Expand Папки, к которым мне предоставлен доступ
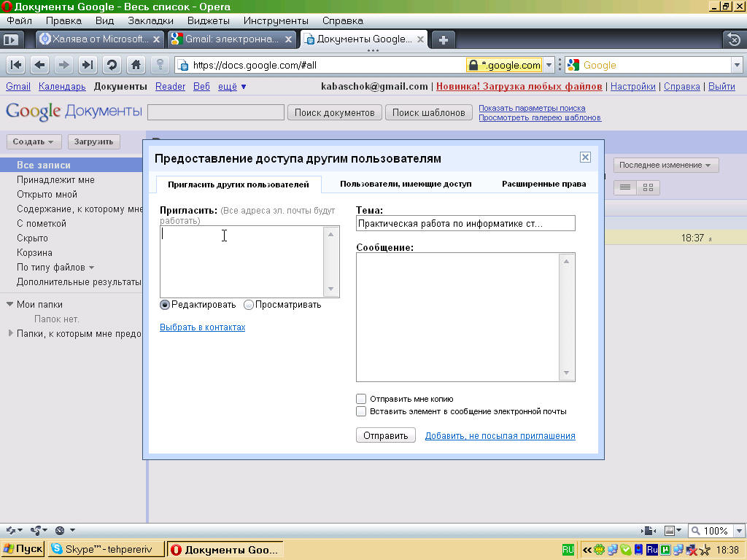This screenshot has height=560, width=747. (10, 332)
